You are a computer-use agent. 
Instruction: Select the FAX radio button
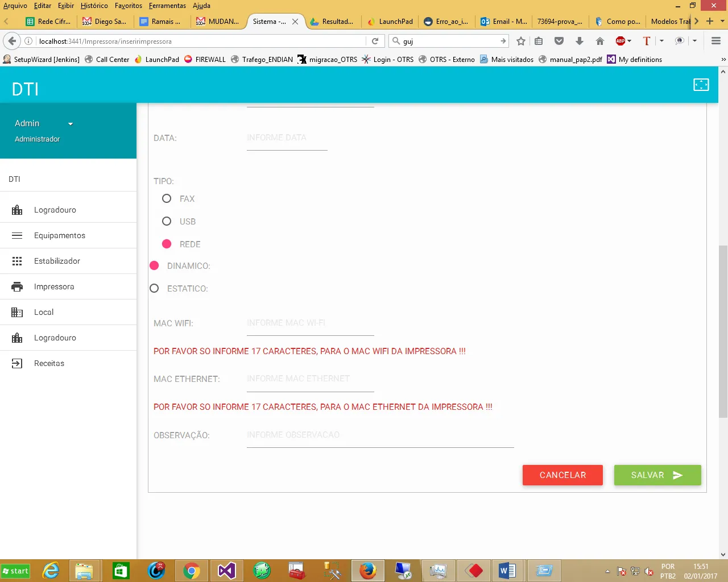click(167, 198)
